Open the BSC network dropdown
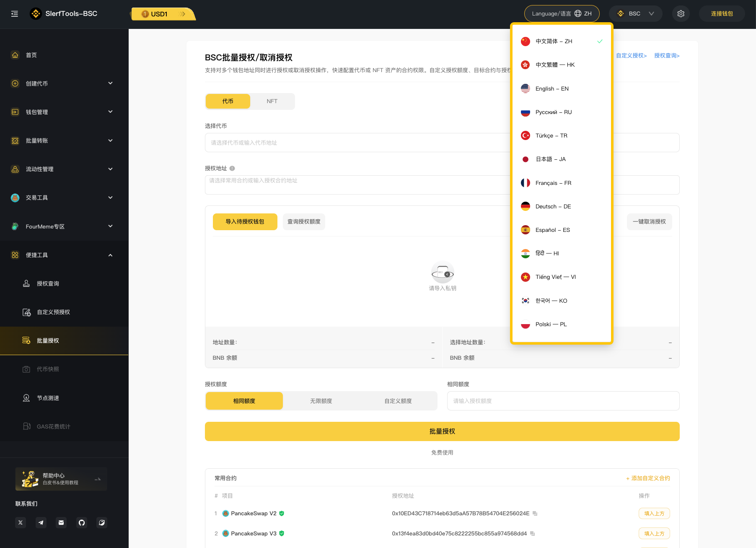The width and height of the screenshot is (756, 548). 635,14
